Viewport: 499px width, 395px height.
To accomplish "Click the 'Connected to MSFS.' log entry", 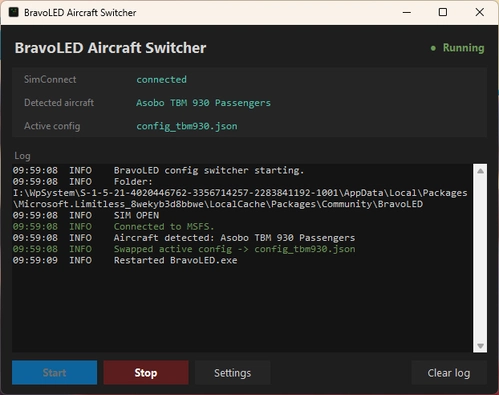I will (113, 227).
